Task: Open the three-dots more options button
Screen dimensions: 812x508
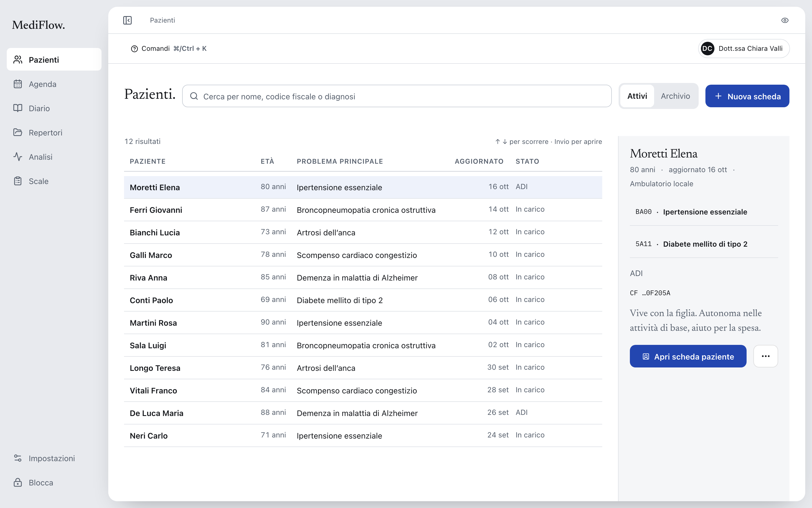Action: coord(765,356)
